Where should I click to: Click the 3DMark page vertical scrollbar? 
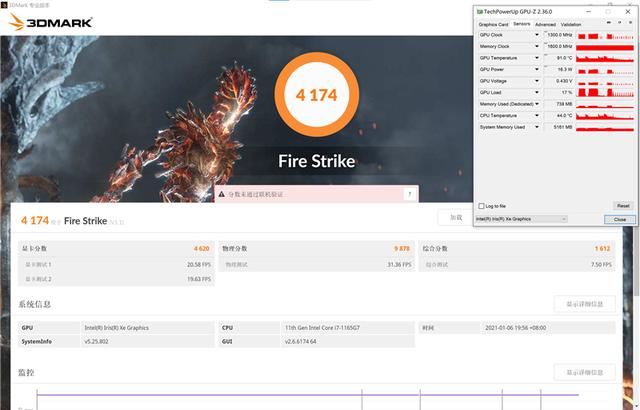[636, 261]
